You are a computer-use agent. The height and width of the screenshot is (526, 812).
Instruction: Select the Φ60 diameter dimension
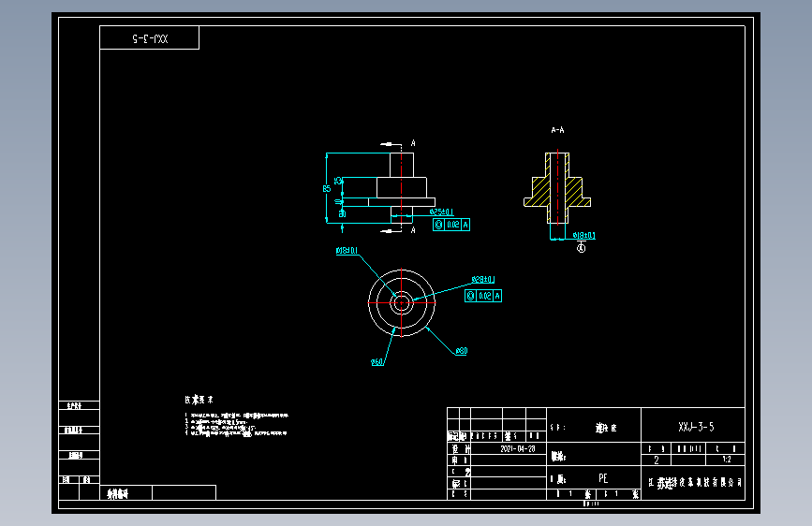pos(377,362)
